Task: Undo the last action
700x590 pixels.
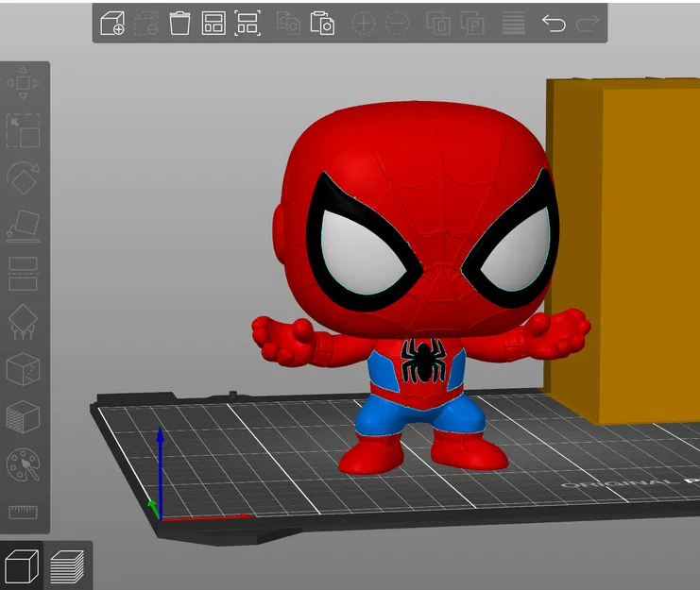Action: [554, 24]
